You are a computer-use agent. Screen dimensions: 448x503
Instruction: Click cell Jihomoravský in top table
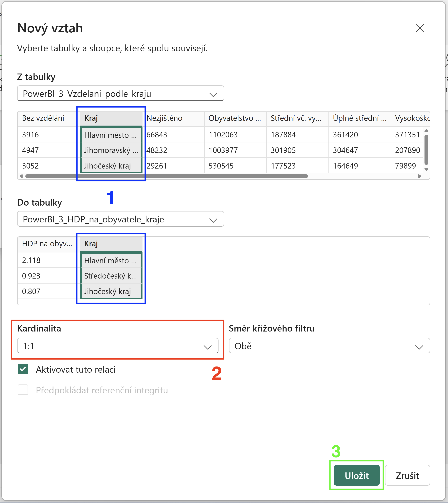[x=111, y=150]
